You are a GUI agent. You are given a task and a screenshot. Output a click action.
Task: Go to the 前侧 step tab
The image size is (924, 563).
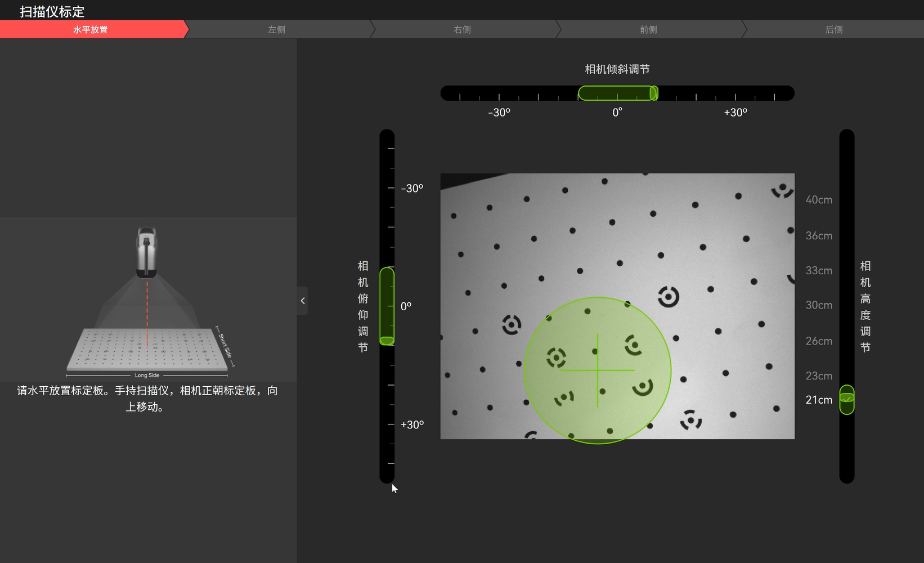[x=648, y=29]
